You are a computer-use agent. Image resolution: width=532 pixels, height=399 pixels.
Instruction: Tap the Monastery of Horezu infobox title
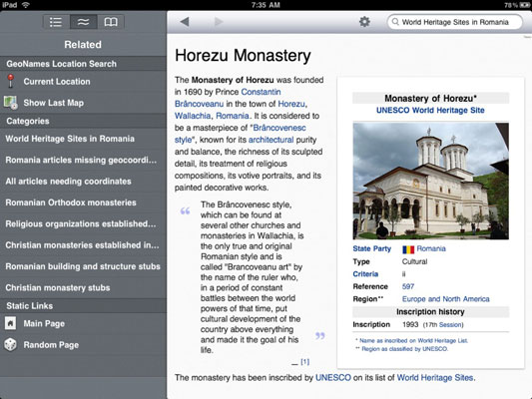click(x=430, y=98)
